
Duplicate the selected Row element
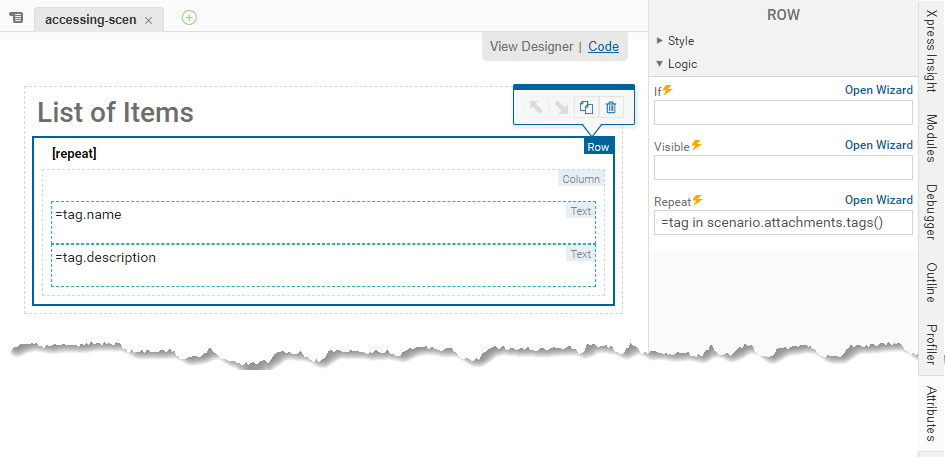[587, 107]
